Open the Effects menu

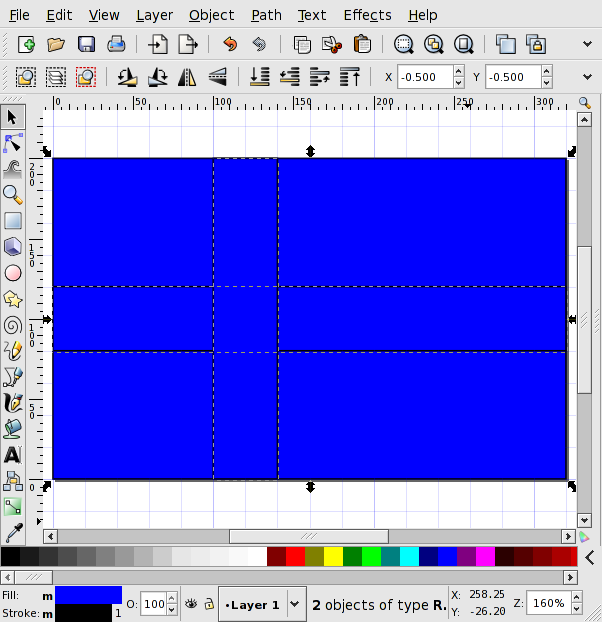click(x=367, y=15)
